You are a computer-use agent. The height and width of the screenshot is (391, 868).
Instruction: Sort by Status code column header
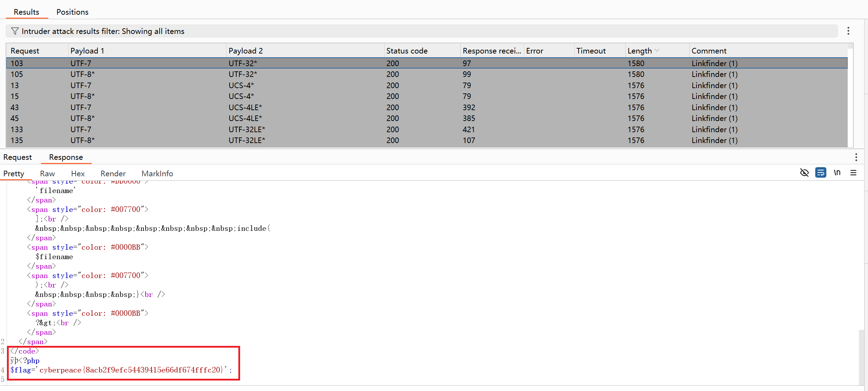tap(407, 51)
